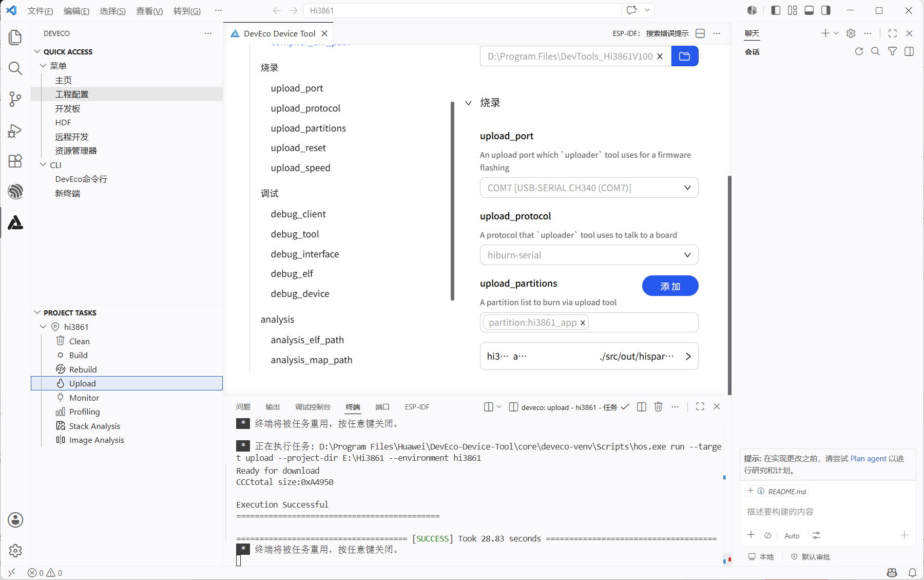The width and height of the screenshot is (924, 580).
Task: Open the DevEco view in activity bar
Action: pyautogui.click(x=15, y=222)
